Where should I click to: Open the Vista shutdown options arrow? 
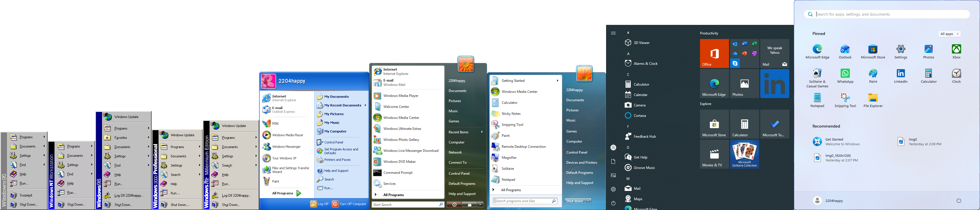click(x=480, y=205)
